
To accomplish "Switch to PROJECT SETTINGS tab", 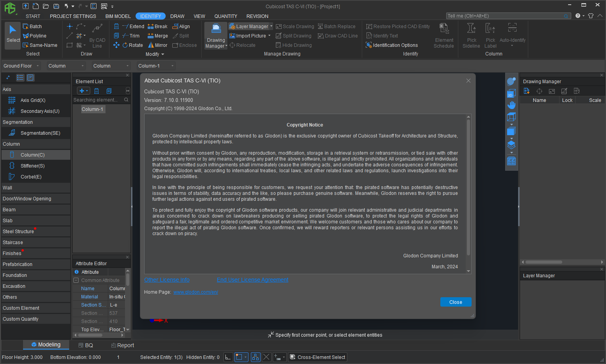I will tap(73, 16).
